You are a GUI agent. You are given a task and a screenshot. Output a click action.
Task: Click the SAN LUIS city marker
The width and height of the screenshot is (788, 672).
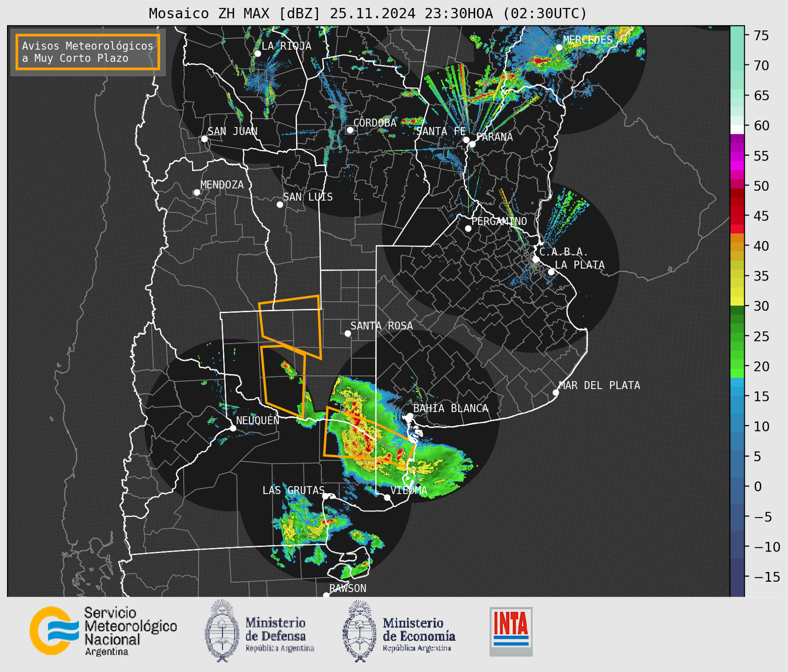[x=280, y=205]
